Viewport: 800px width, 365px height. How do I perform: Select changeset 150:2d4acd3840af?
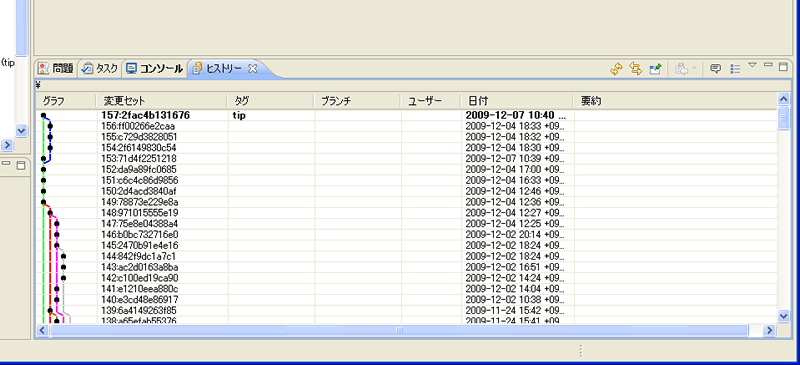tap(139, 191)
